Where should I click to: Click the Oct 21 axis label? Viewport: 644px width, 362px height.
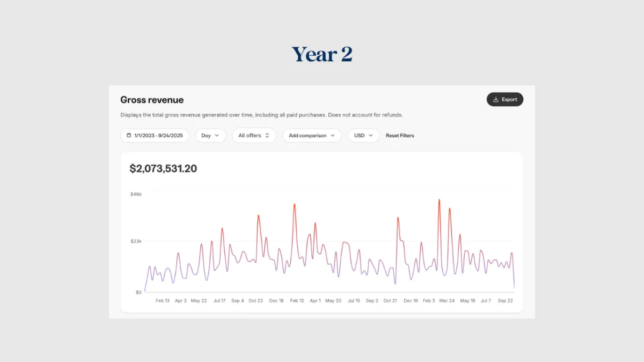390,301
